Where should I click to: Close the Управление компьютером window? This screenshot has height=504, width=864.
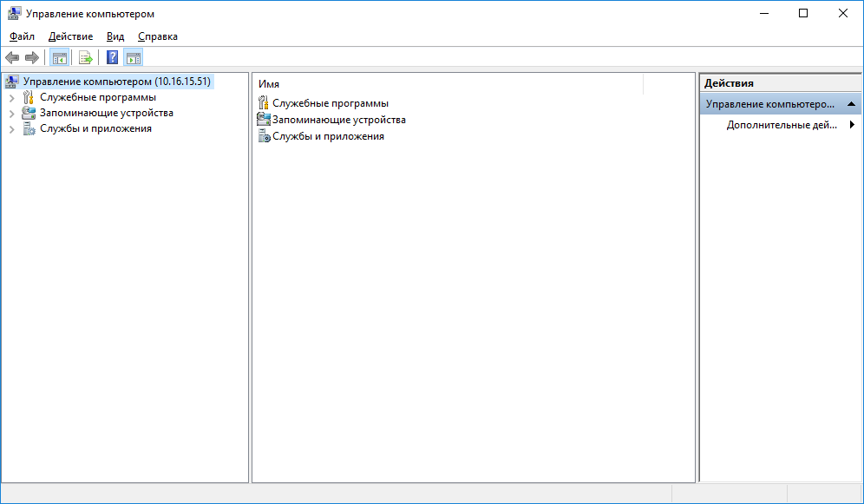[x=843, y=13]
